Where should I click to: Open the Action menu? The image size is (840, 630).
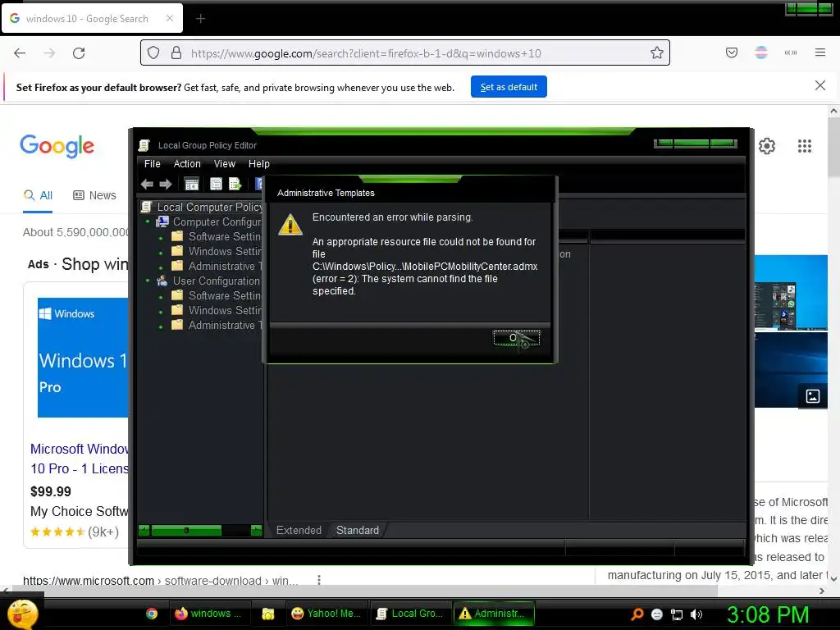pos(187,164)
